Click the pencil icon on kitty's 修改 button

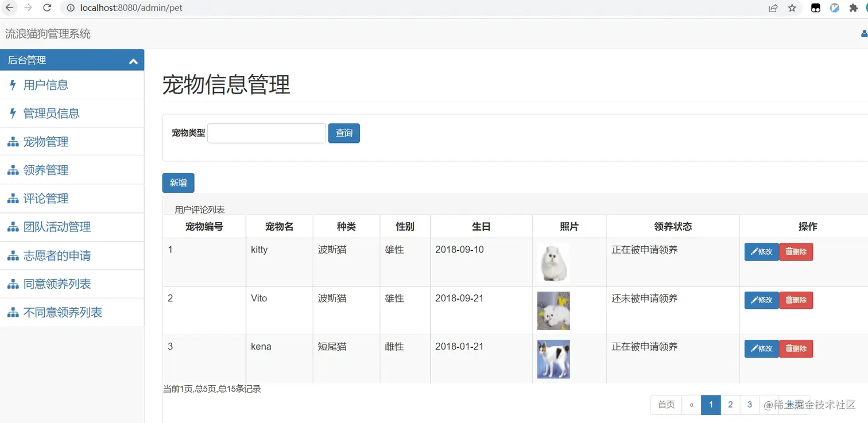coord(754,251)
